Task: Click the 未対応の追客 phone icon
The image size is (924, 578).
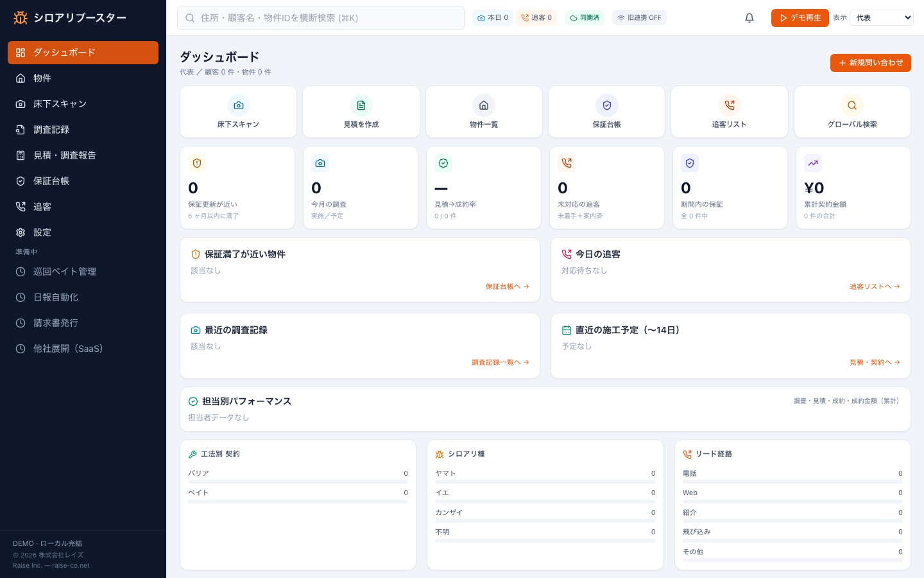Action: 567,163
